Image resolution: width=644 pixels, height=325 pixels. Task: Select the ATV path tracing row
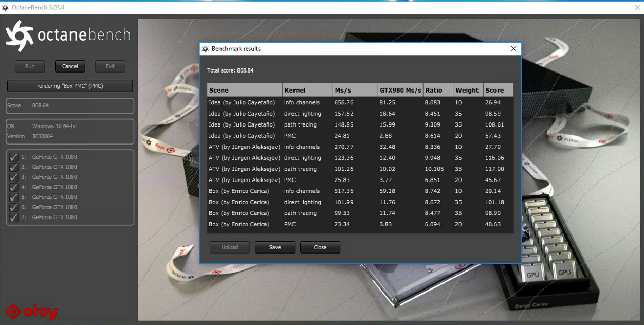click(x=360, y=169)
